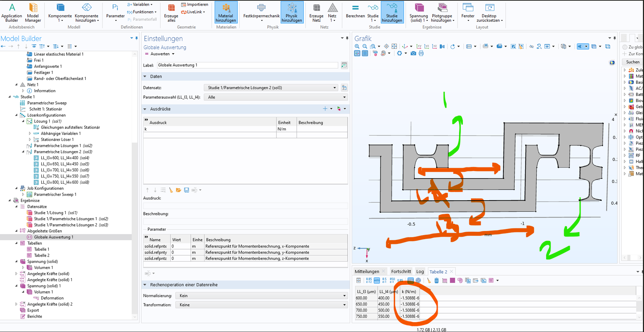Toggle the grid display in the Grafik window

coord(365,53)
